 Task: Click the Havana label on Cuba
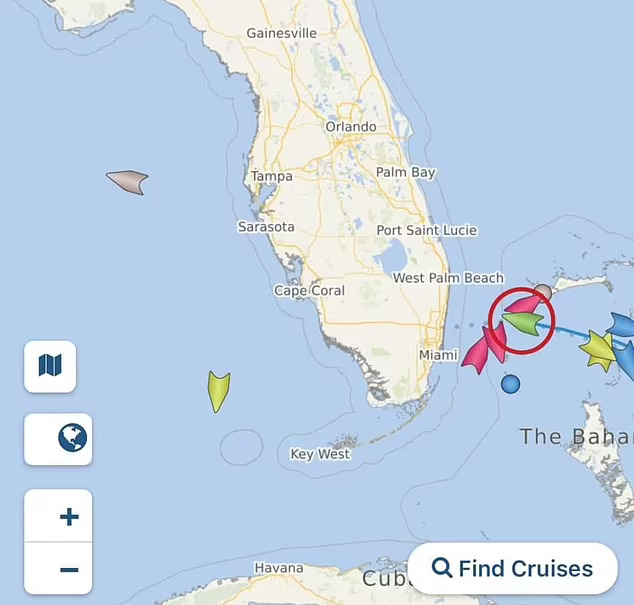(279, 568)
